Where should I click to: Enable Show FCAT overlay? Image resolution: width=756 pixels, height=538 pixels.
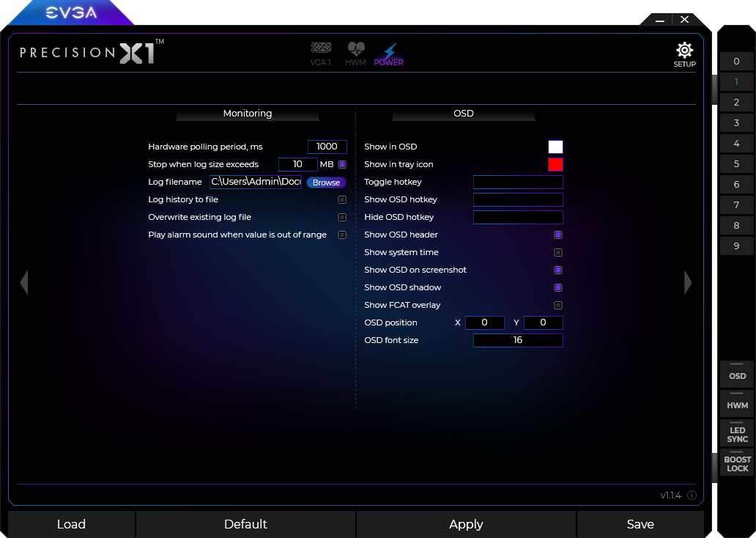pyautogui.click(x=558, y=306)
